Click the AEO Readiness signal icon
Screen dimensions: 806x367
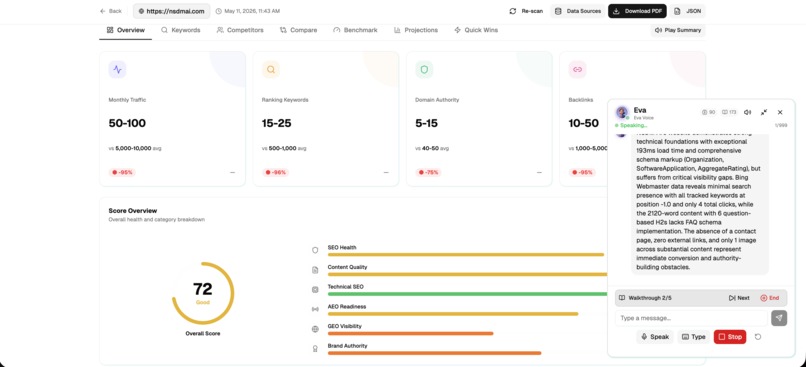pyautogui.click(x=315, y=309)
